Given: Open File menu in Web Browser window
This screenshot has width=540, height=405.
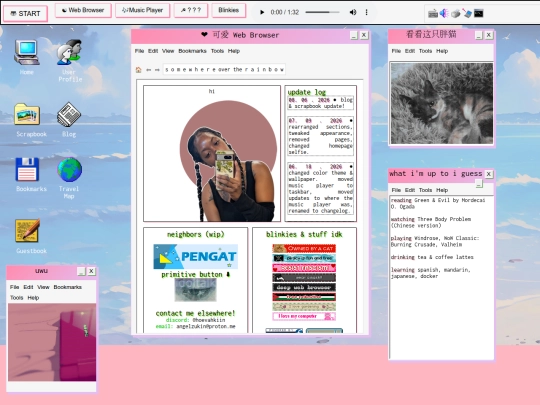Looking at the screenshot, I should pyautogui.click(x=139, y=51).
